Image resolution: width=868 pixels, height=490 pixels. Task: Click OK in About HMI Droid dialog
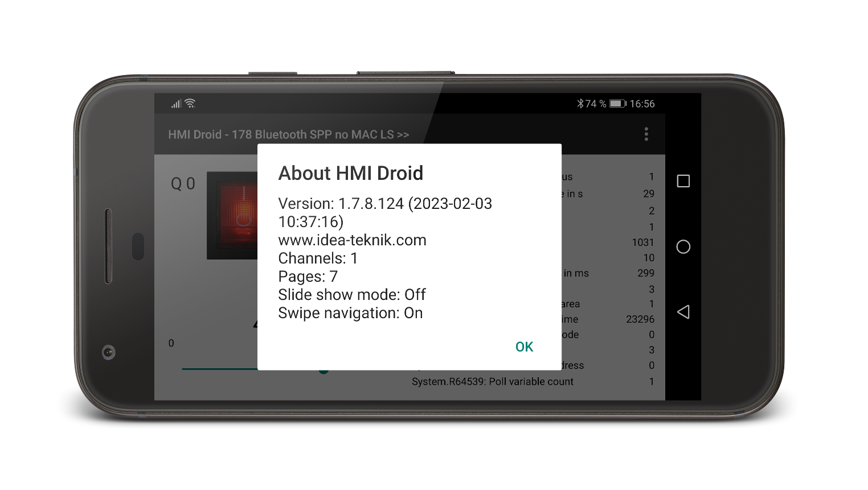(x=524, y=347)
